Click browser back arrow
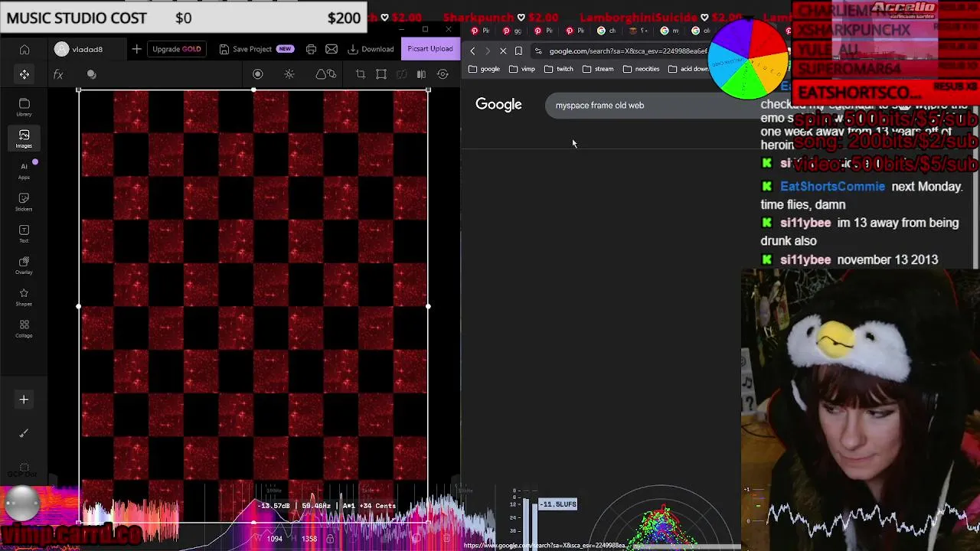The width and height of the screenshot is (980, 551). click(x=472, y=51)
